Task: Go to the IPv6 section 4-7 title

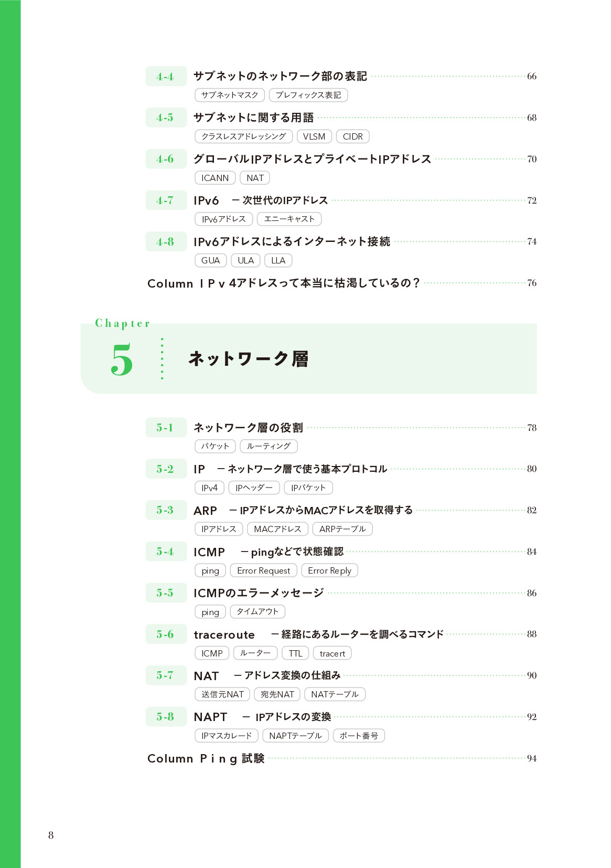Action: coord(261,200)
